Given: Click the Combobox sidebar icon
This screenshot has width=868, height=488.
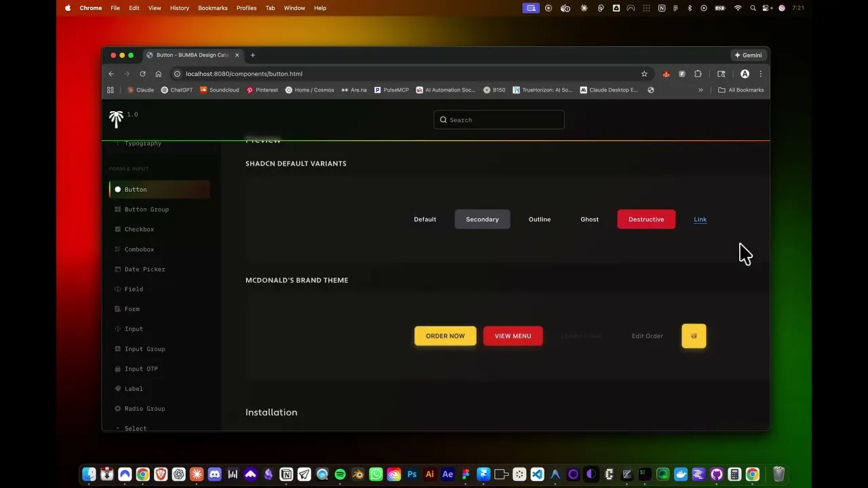Looking at the screenshot, I should tap(118, 249).
